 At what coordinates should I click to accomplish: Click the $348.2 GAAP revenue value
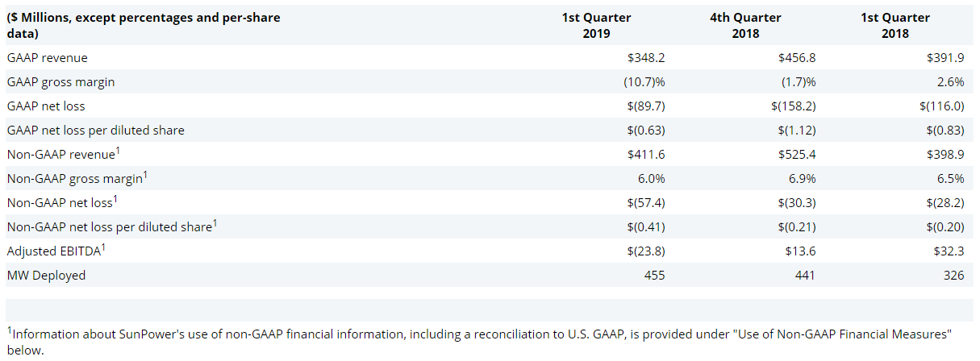tap(646, 58)
